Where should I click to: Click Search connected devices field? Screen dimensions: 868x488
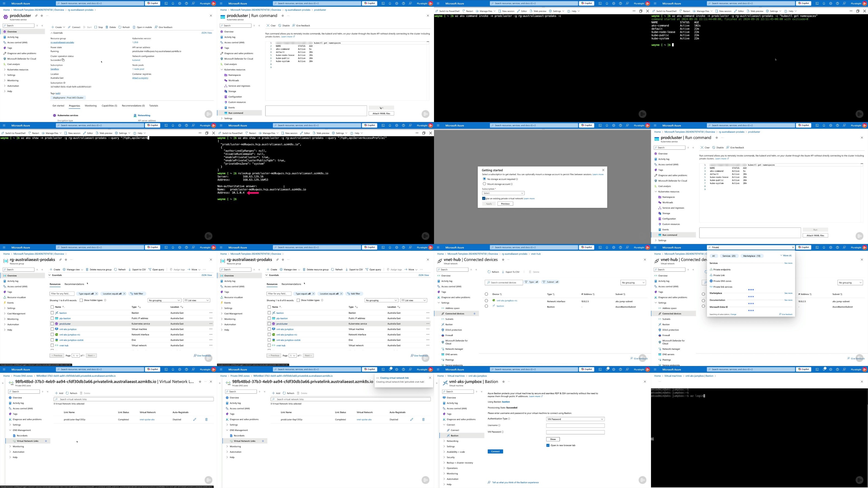(504, 282)
